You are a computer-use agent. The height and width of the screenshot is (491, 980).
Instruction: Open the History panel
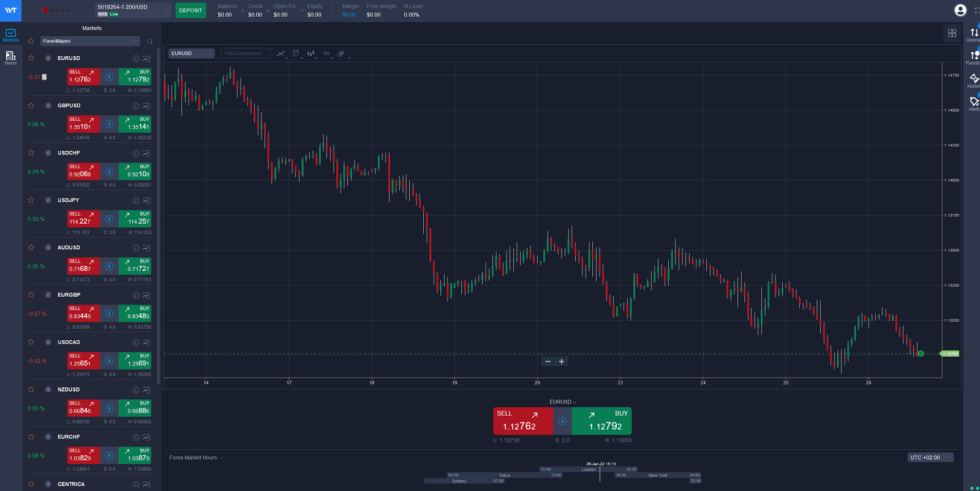974,81
